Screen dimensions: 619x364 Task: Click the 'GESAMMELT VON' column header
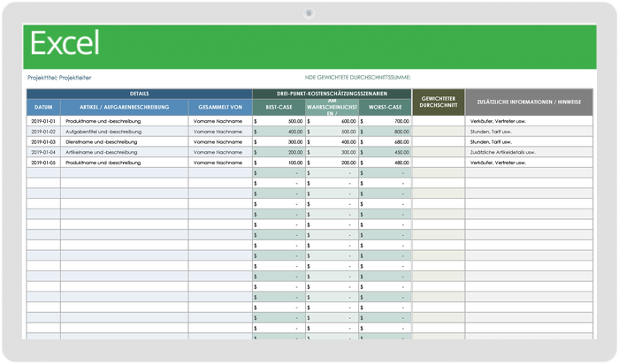tap(220, 107)
